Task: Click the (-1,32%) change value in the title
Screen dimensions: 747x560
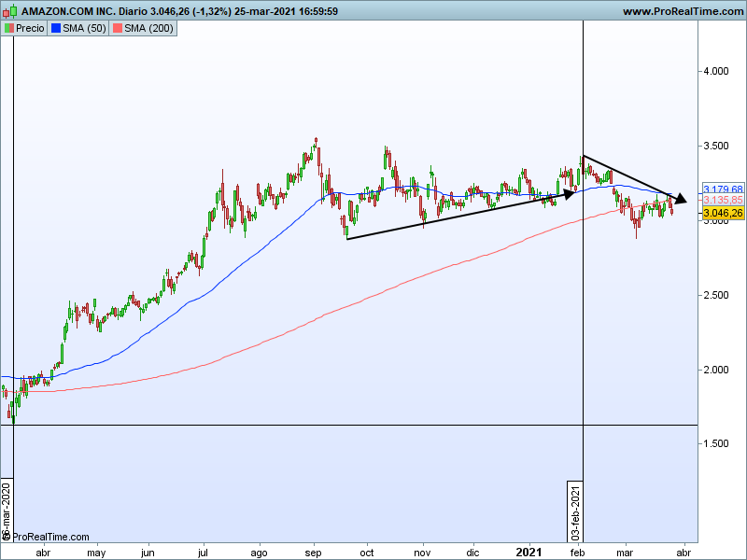Action: pos(212,11)
